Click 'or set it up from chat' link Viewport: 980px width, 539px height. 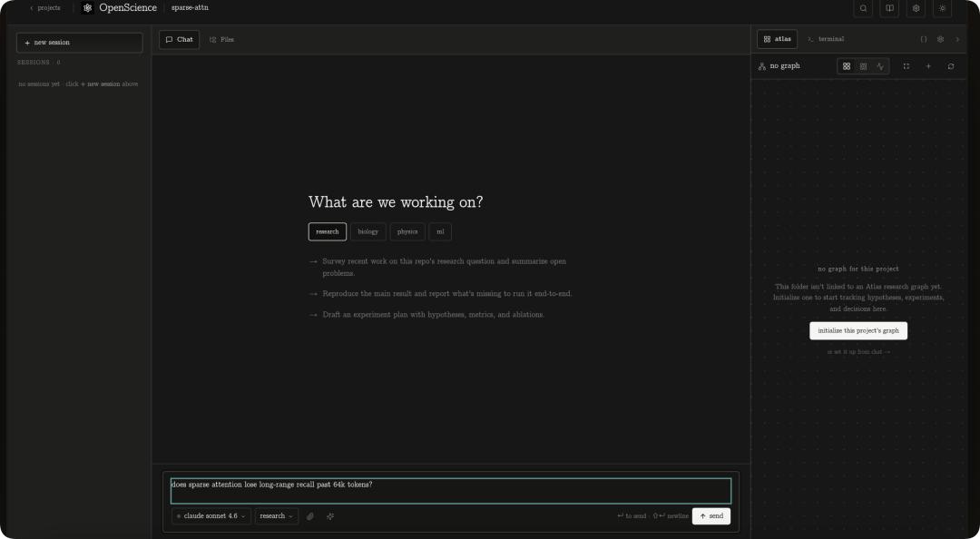[x=858, y=352]
